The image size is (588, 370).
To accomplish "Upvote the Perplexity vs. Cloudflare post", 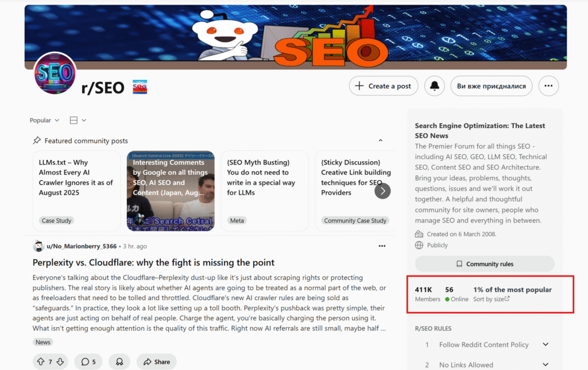I will (x=41, y=362).
